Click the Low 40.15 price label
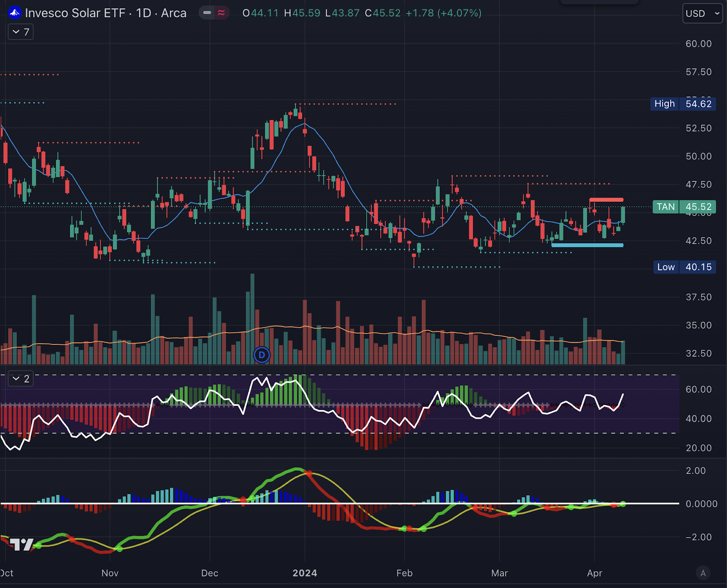Image resolution: width=727 pixels, height=588 pixels. click(685, 267)
